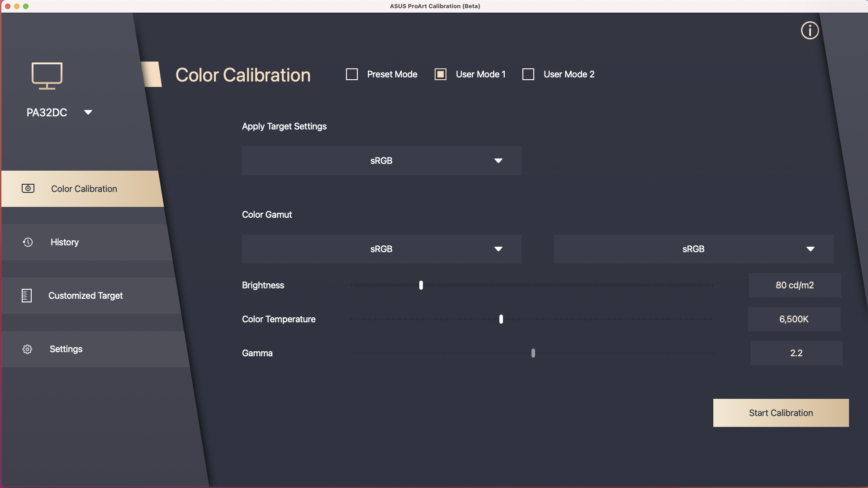Open the History sidebar tab
Screen dimensions: 868x488
pos(87,242)
